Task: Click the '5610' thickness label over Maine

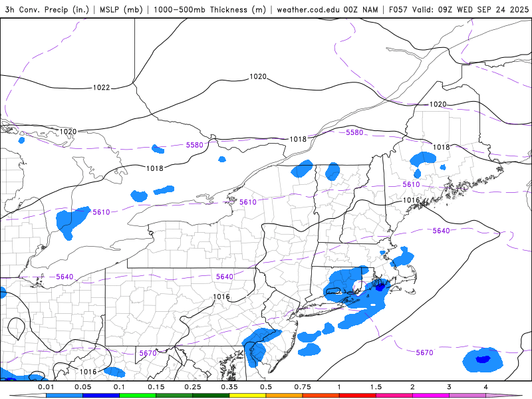Action: point(411,185)
